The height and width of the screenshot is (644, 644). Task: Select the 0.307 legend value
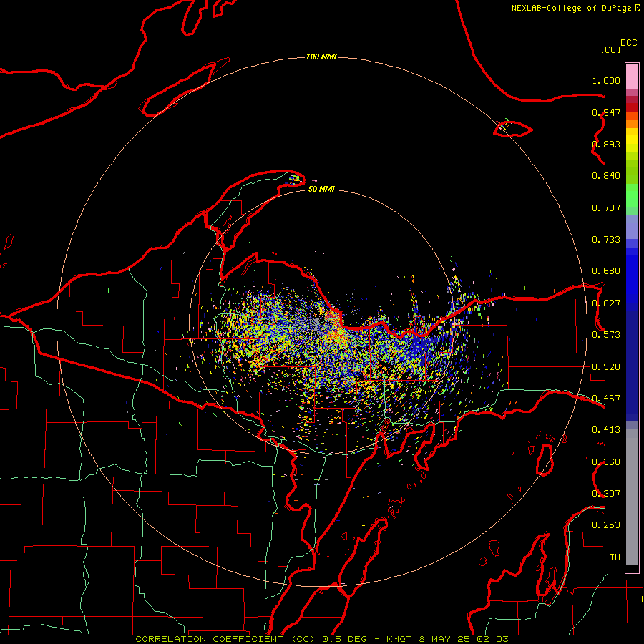[606, 494]
